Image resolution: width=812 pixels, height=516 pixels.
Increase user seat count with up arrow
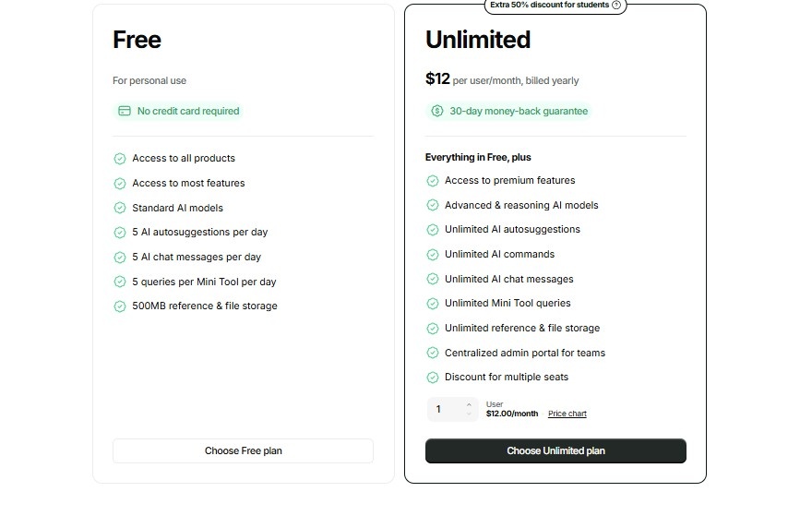click(469, 404)
